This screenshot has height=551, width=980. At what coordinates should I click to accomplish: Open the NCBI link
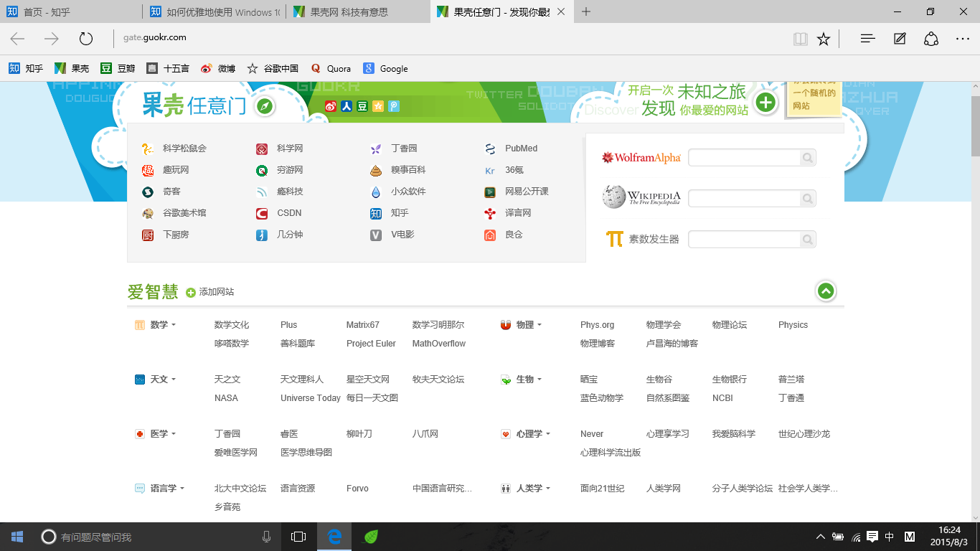tap(722, 398)
